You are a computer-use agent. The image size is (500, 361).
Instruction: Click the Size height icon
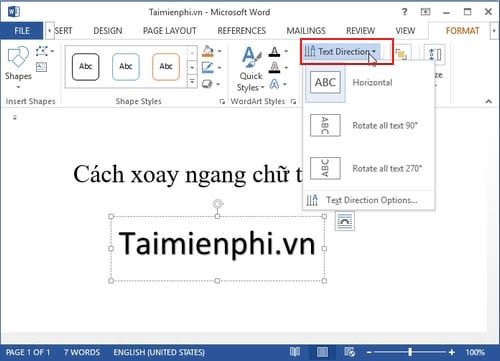pos(434,54)
